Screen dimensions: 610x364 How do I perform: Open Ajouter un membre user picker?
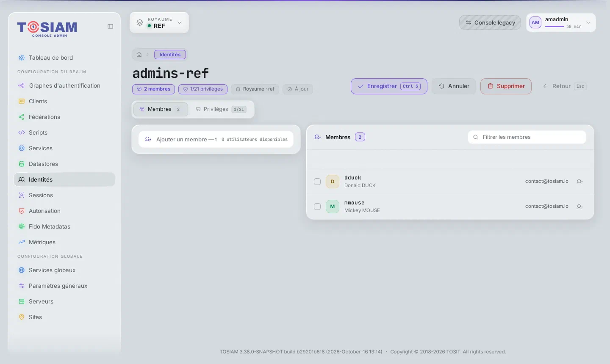(216, 139)
